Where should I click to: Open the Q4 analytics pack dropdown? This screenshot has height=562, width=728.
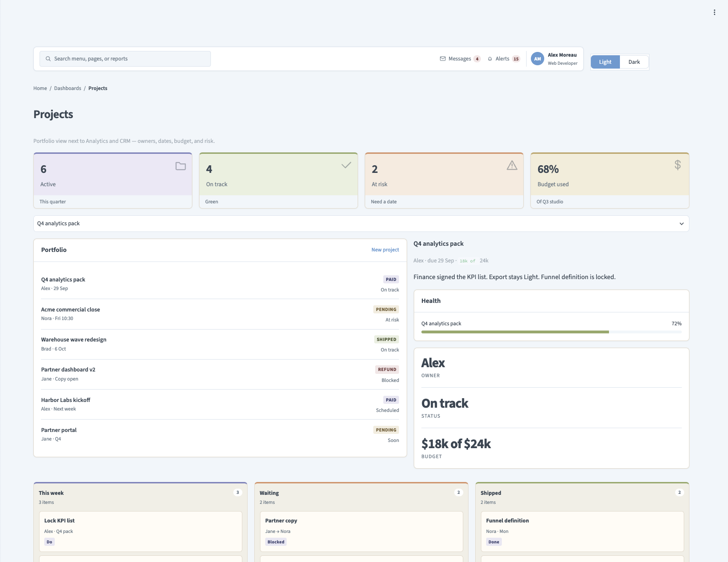(361, 224)
